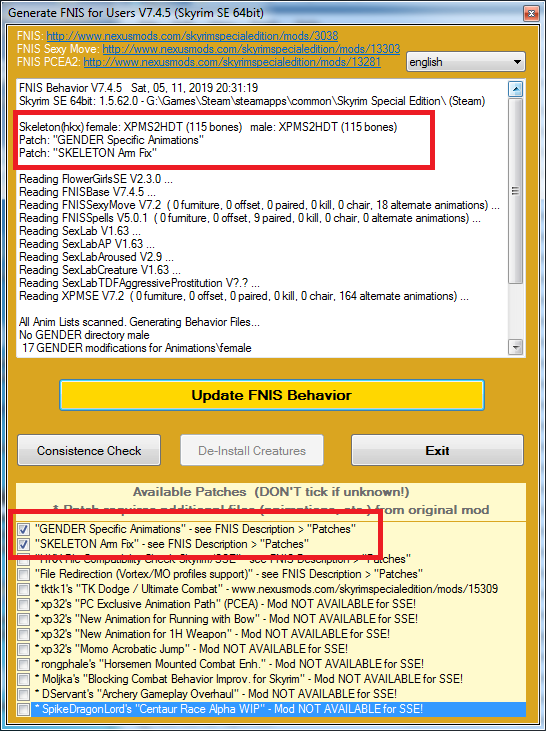This screenshot has width=546, height=731.
Task: Click 'Reading SexLabTDFAggressiveProstitution' log line
Action: 139,283
